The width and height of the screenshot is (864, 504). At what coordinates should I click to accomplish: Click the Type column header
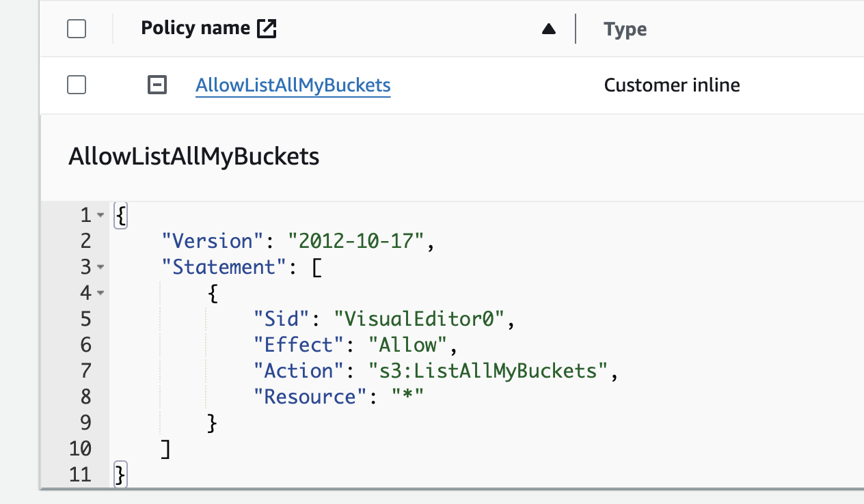625,29
